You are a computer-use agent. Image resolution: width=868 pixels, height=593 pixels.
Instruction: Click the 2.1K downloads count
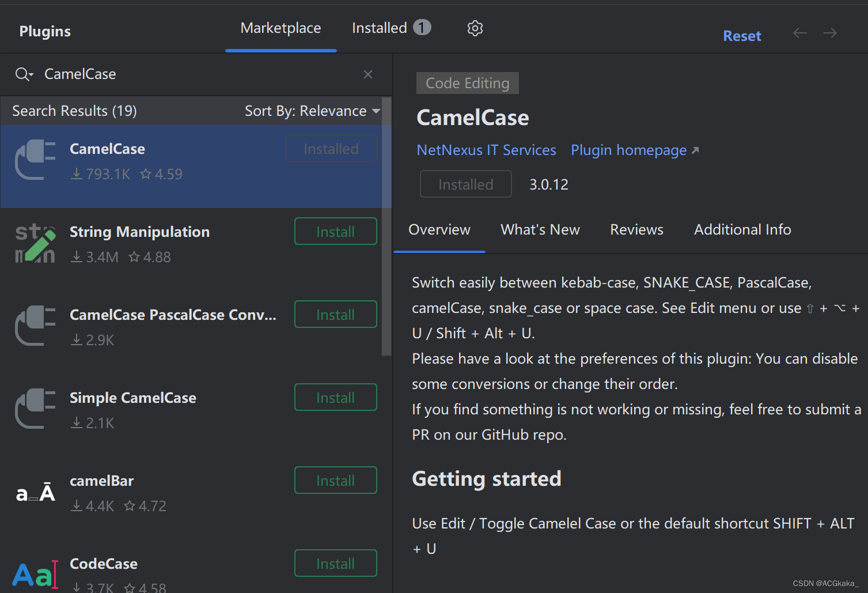click(93, 423)
